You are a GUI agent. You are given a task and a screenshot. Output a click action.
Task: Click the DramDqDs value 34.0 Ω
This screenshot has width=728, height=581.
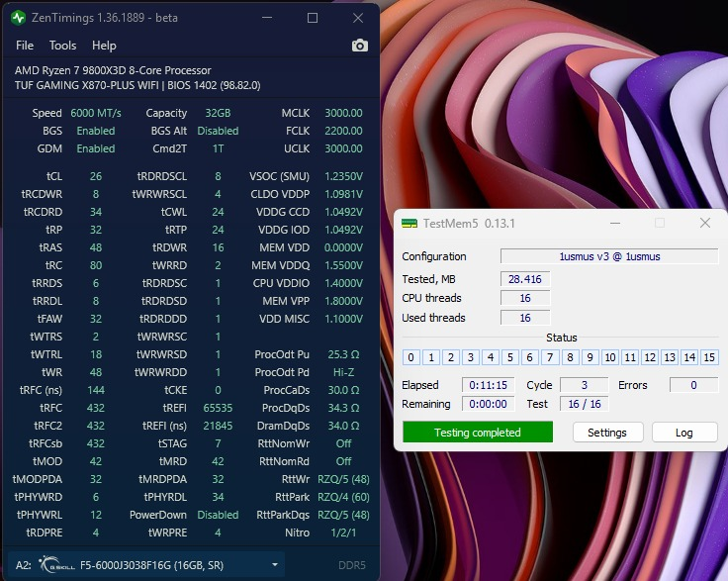tap(343, 426)
